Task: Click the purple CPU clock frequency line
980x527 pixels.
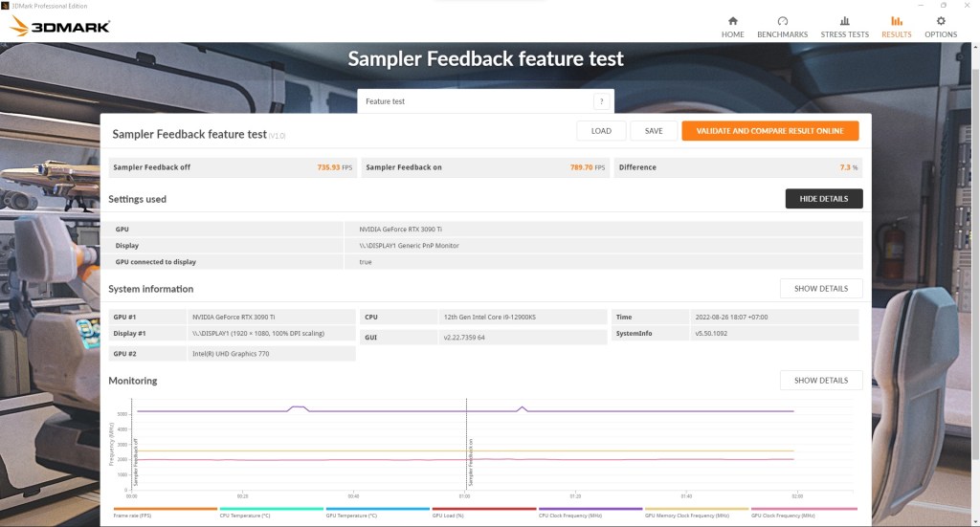Action: point(465,411)
